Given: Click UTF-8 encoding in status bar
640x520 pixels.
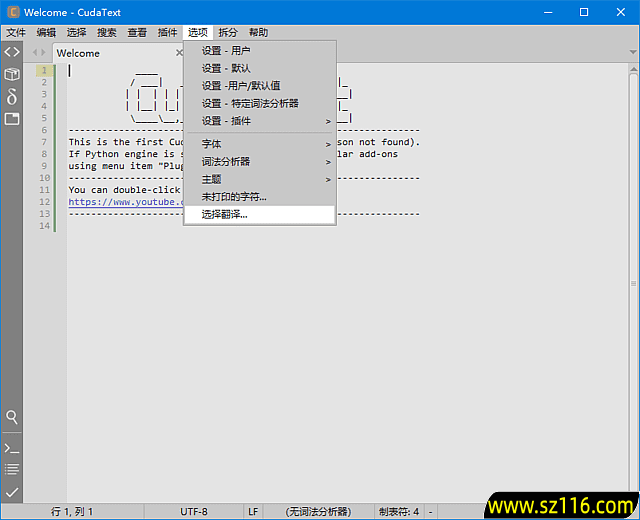Looking at the screenshot, I should (194, 512).
